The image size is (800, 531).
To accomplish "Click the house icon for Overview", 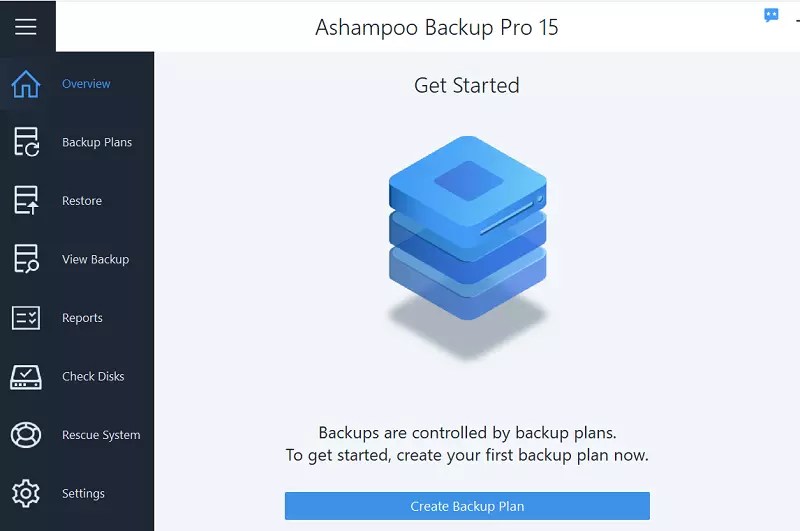I will (x=26, y=84).
